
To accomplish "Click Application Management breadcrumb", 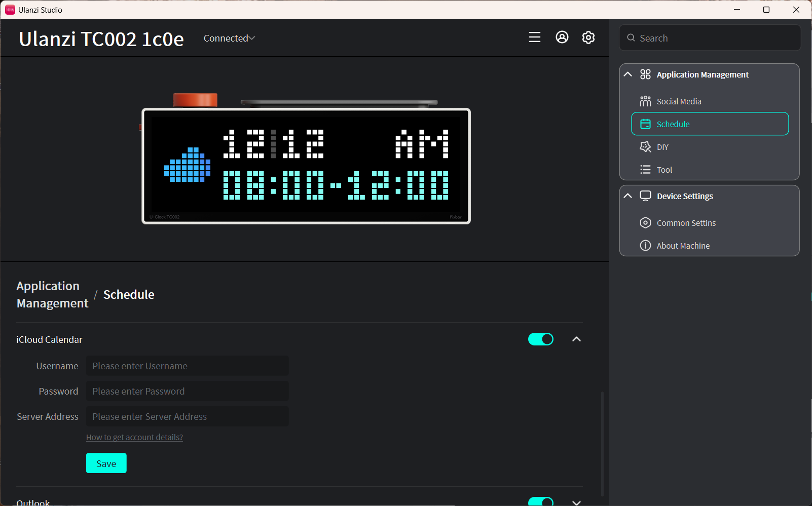I will point(53,295).
